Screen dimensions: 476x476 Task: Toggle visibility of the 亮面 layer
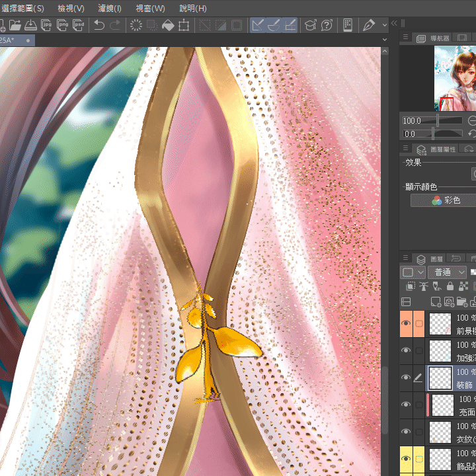[x=406, y=405]
